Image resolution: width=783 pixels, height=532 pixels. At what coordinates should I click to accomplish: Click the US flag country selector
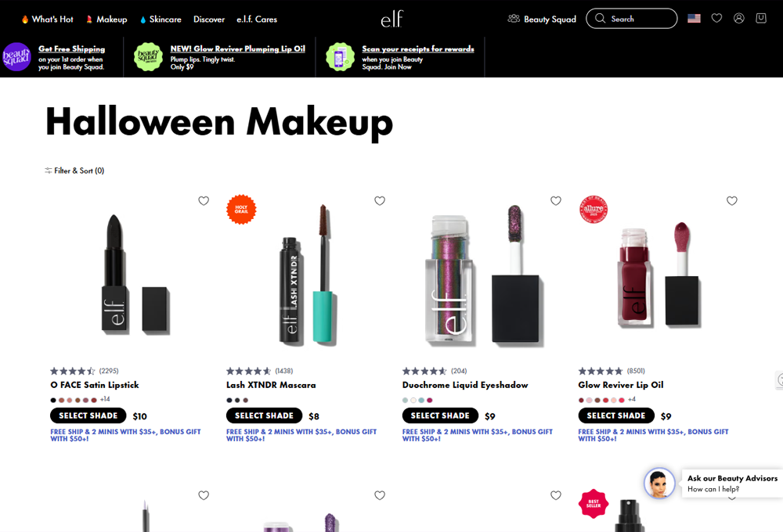(x=694, y=19)
